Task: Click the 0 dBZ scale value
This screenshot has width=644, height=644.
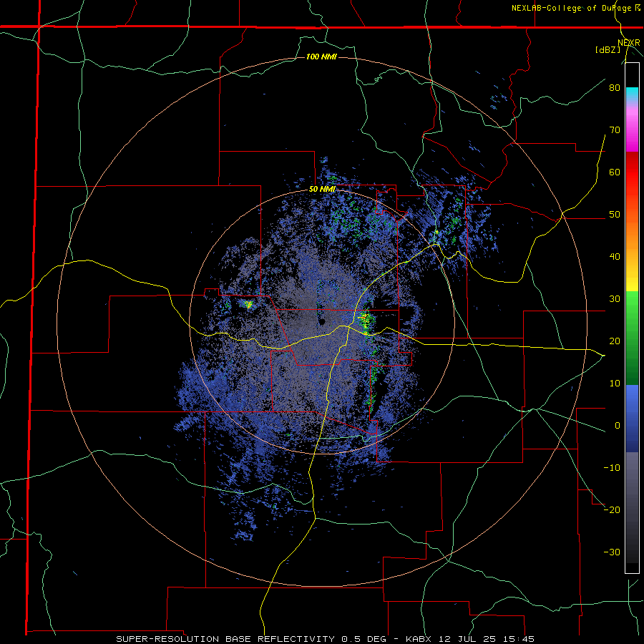Action: pyautogui.click(x=618, y=426)
